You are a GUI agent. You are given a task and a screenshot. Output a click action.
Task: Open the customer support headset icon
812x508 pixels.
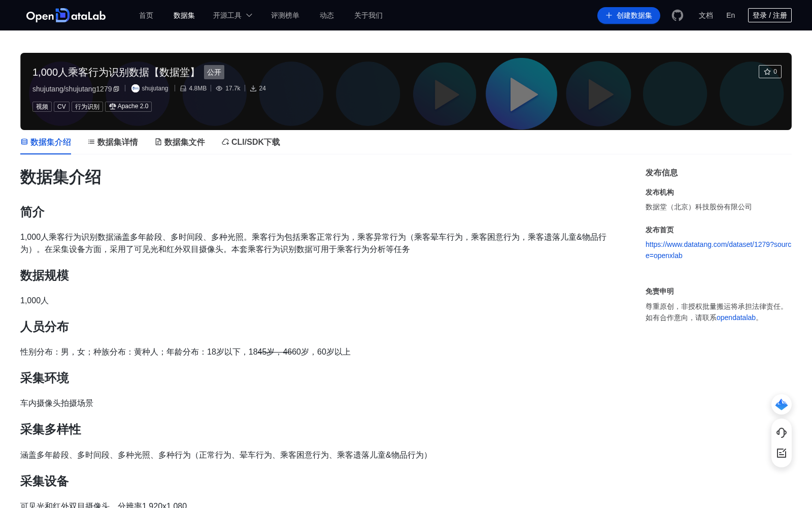tap(782, 432)
